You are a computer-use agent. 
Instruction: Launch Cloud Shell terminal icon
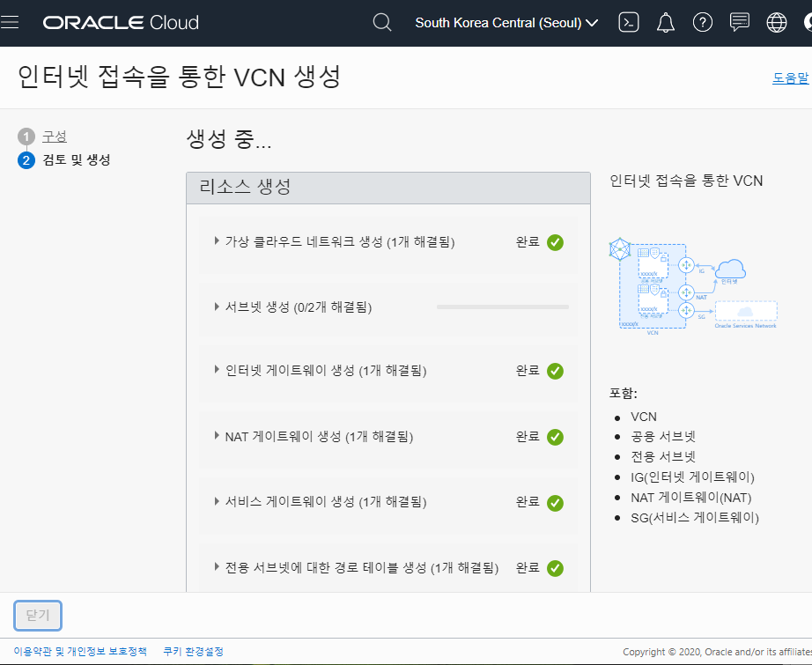click(628, 22)
